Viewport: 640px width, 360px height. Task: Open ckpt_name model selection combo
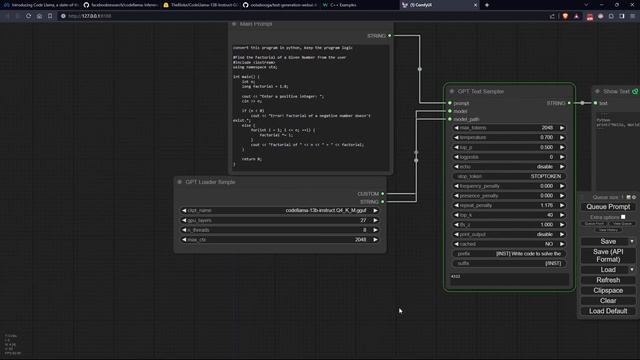(280, 211)
